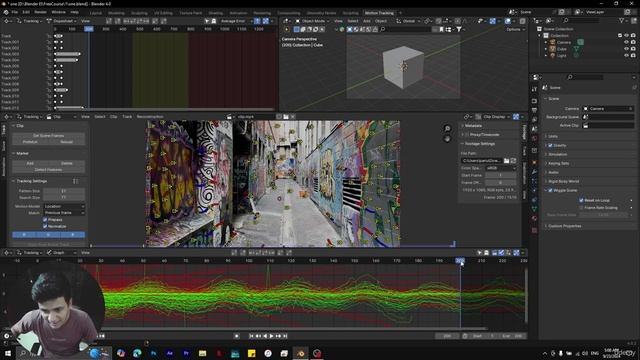
Task: Hide the Cube object via eye icon
Action: [626, 49]
